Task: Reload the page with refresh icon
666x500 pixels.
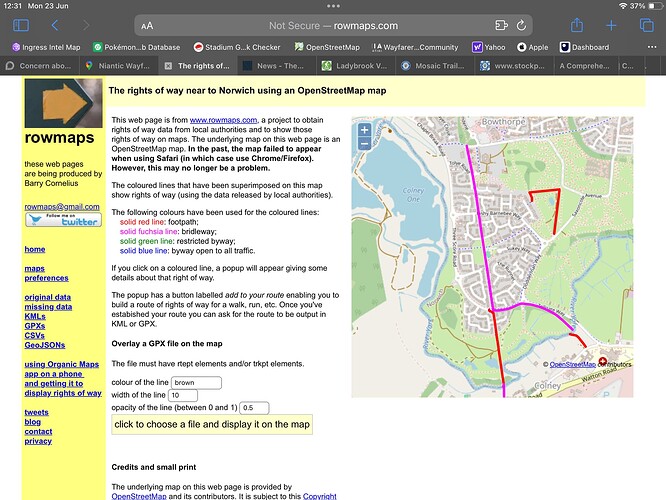Action: 521,25
